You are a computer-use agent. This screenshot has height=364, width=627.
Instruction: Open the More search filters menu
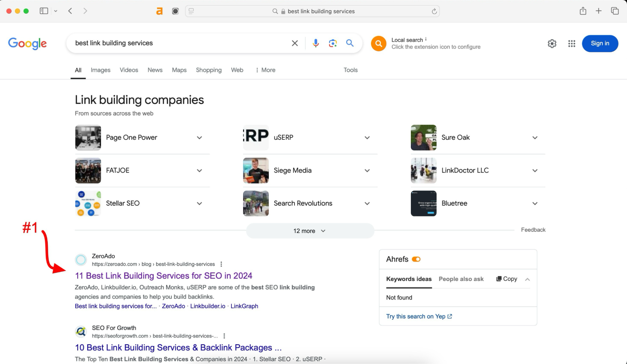(x=265, y=70)
